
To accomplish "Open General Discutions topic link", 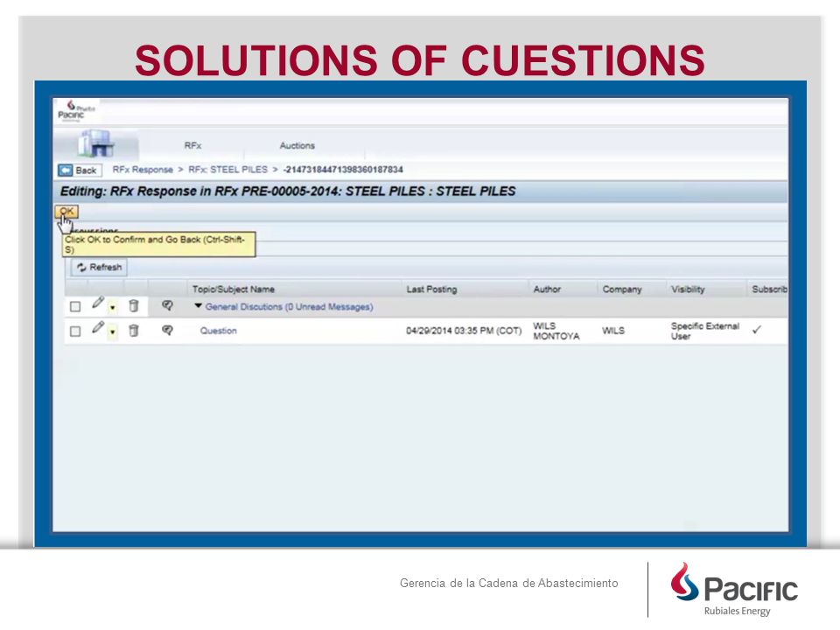I will point(290,307).
